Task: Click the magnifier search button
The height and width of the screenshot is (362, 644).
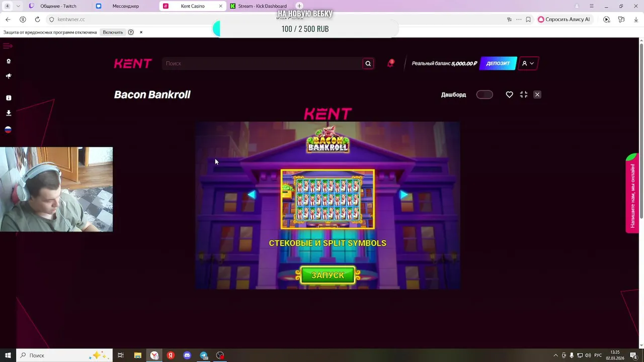Action: tap(368, 63)
